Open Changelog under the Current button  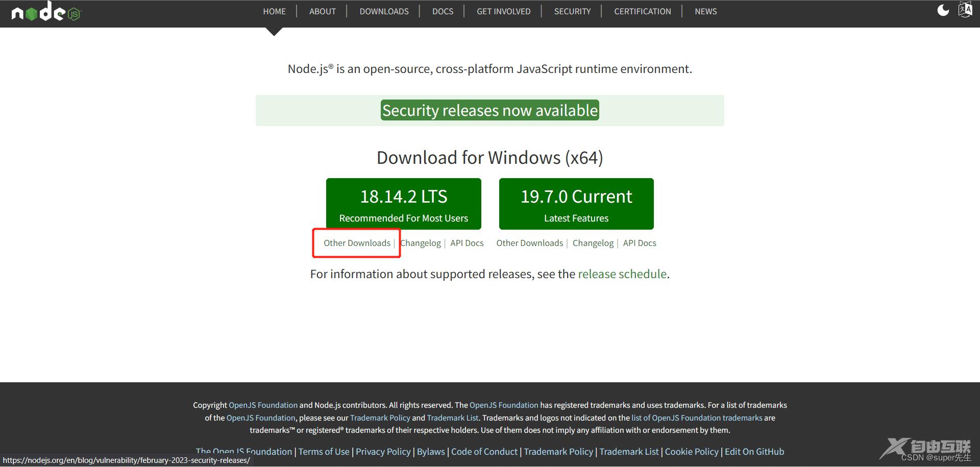coord(593,243)
